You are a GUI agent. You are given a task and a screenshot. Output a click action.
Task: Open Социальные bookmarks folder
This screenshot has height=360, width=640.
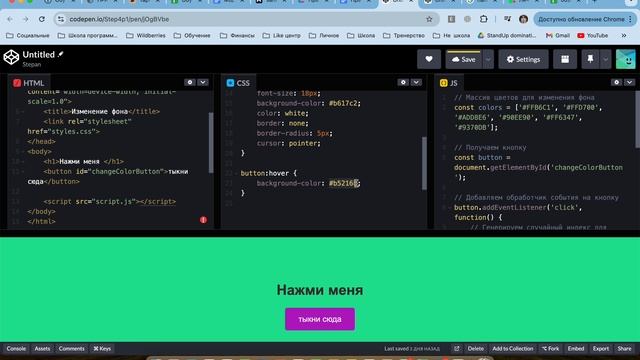28,36
